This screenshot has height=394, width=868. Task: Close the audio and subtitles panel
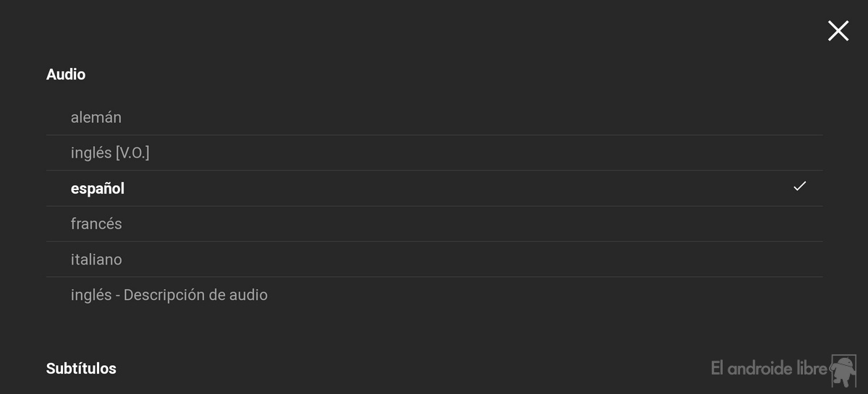pos(838,30)
